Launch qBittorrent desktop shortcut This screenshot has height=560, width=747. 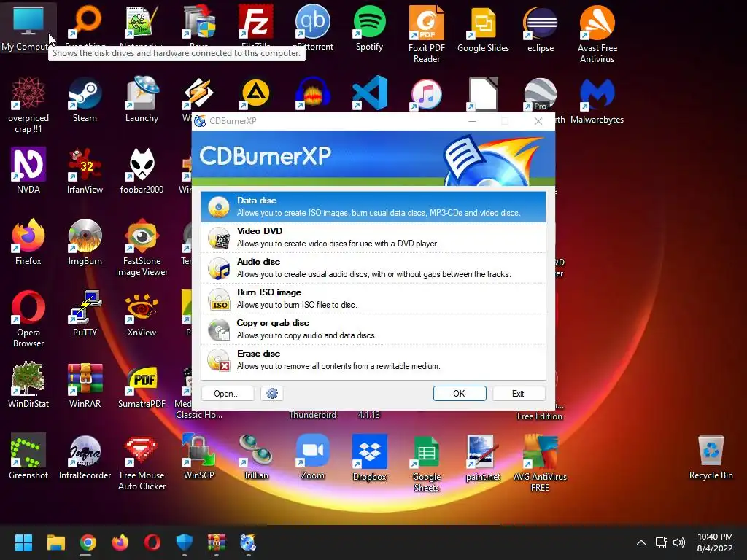pyautogui.click(x=312, y=28)
